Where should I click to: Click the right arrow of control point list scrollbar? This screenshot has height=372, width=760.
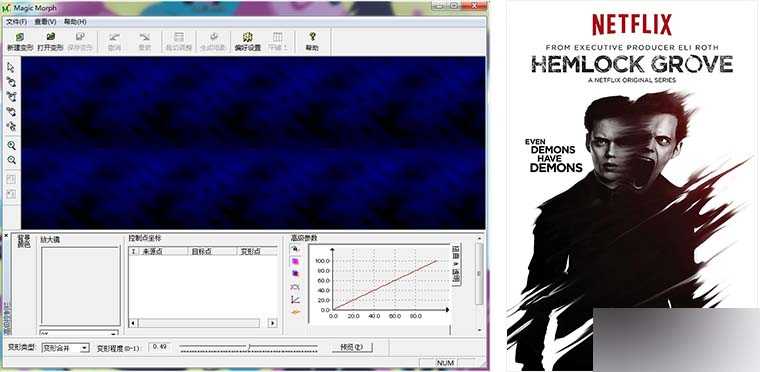pyautogui.click(x=272, y=323)
